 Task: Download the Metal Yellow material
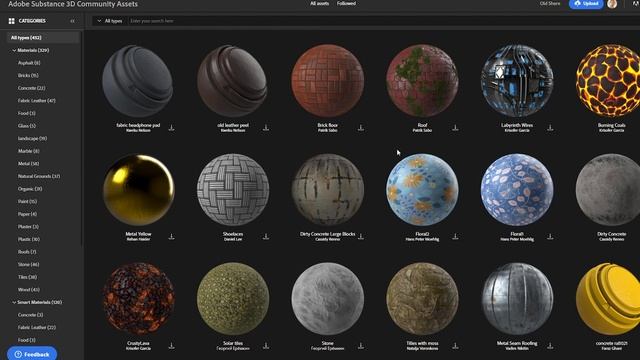[171, 236]
